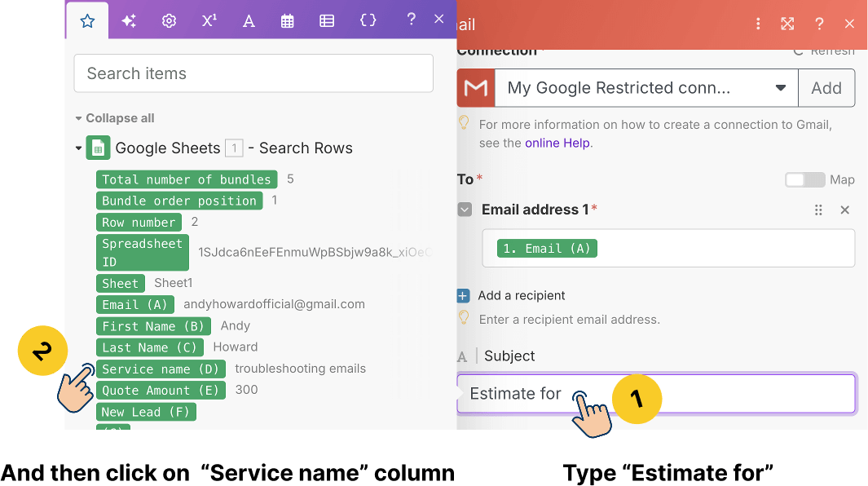Open array functions table tab
Viewport: 868px width, 486px height.
pos(327,21)
